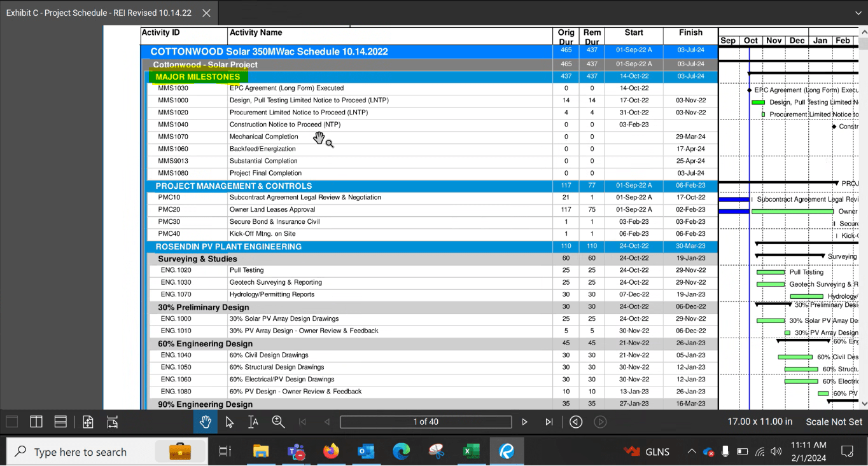Choose the Select arrow tool

pos(229,422)
